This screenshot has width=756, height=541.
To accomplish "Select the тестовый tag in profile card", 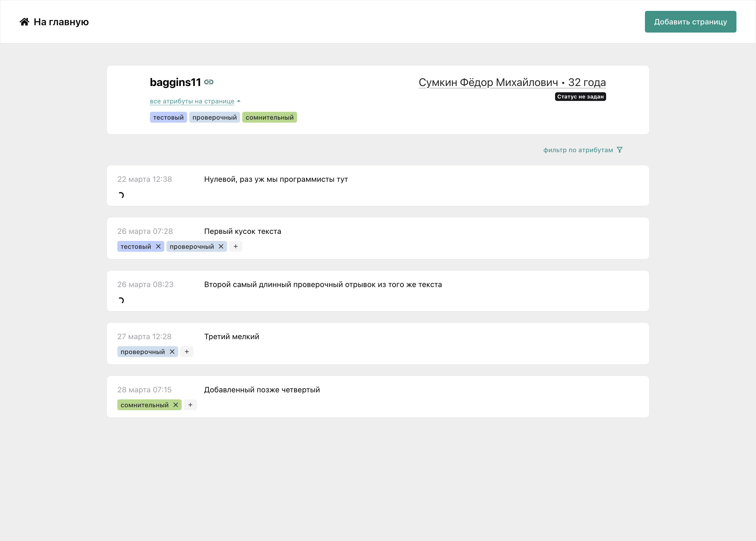I will [168, 117].
